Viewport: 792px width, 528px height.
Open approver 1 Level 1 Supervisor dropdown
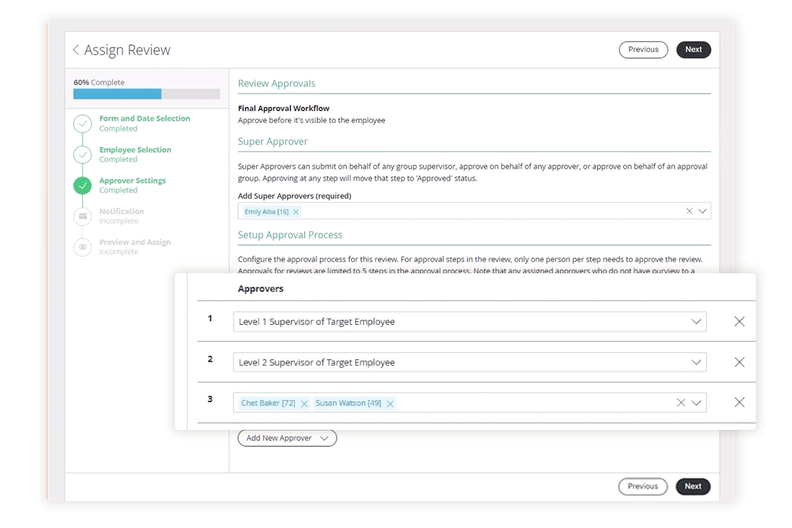click(x=470, y=322)
